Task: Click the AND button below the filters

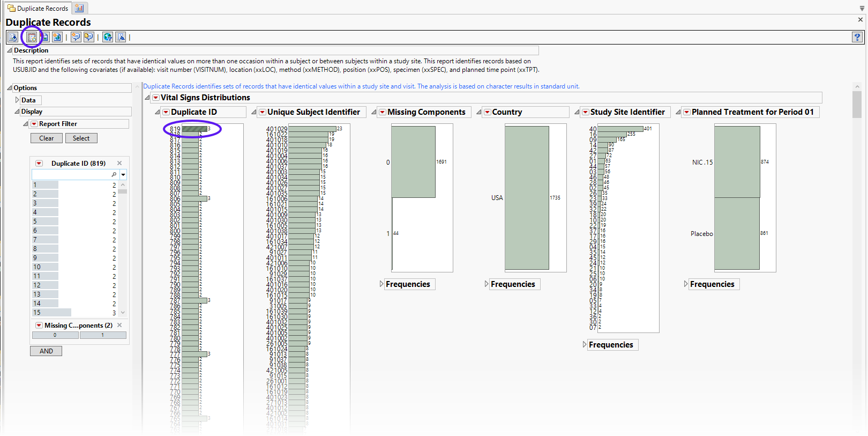Action: 46,351
